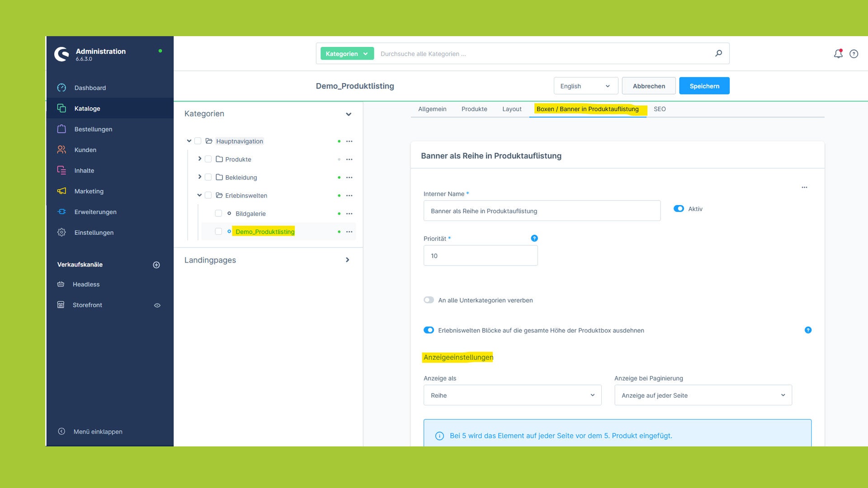This screenshot has width=868, height=488.
Task: Click the search icon in top bar
Action: click(x=719, y=54)
